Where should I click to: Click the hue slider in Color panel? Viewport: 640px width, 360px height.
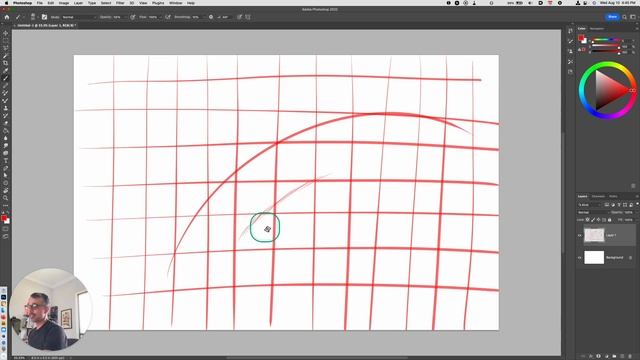tap(606, 40)
